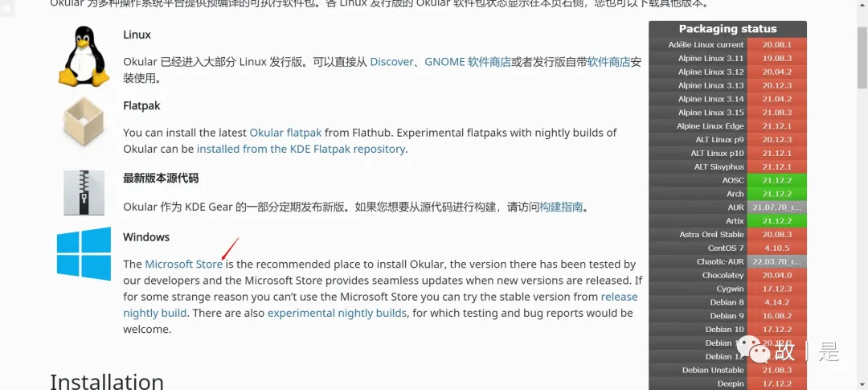Screen dimensions: 868x390
Task: Click the Flatpak box icon
Action: pos(84,121)
